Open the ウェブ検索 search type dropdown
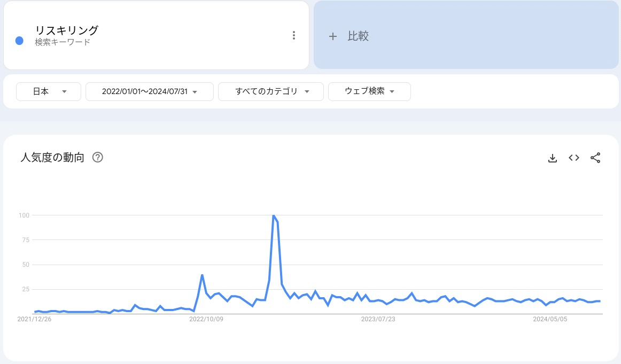Viewport: 621px width, 364px height. (369, 91)
